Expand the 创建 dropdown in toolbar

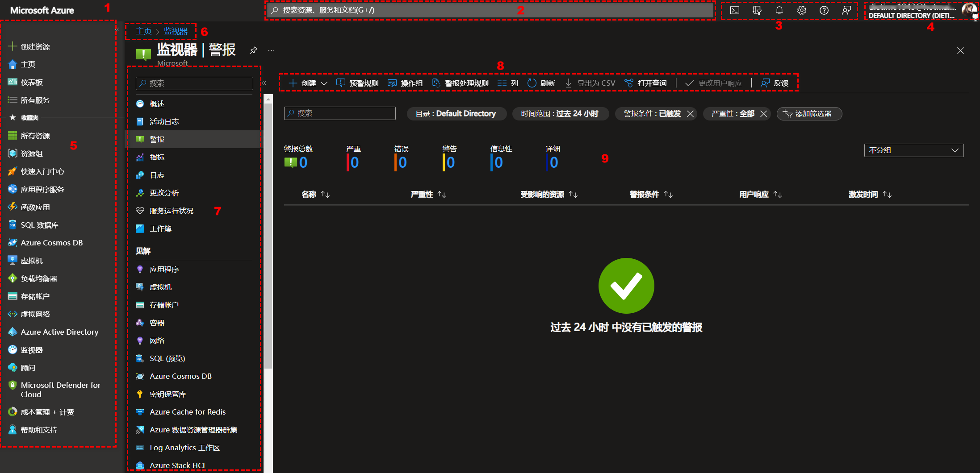pyautogui.click(x=308, y=83)
